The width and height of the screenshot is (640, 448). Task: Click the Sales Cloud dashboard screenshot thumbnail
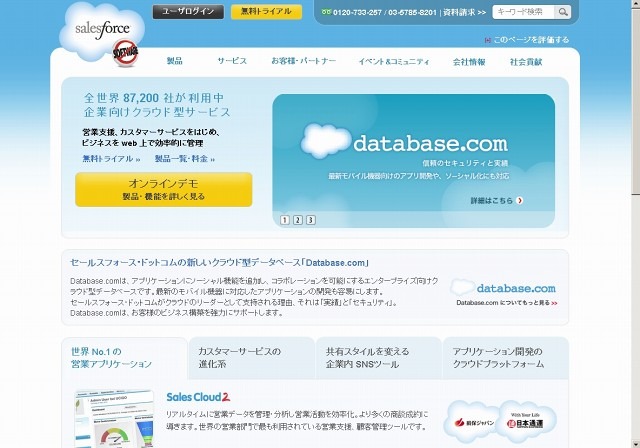click(114, 419)
